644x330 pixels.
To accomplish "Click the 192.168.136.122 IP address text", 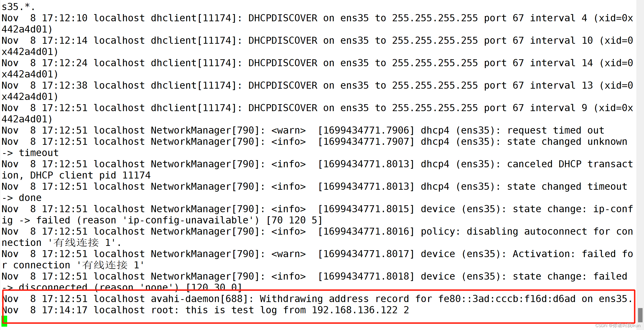I will (354, 310).
